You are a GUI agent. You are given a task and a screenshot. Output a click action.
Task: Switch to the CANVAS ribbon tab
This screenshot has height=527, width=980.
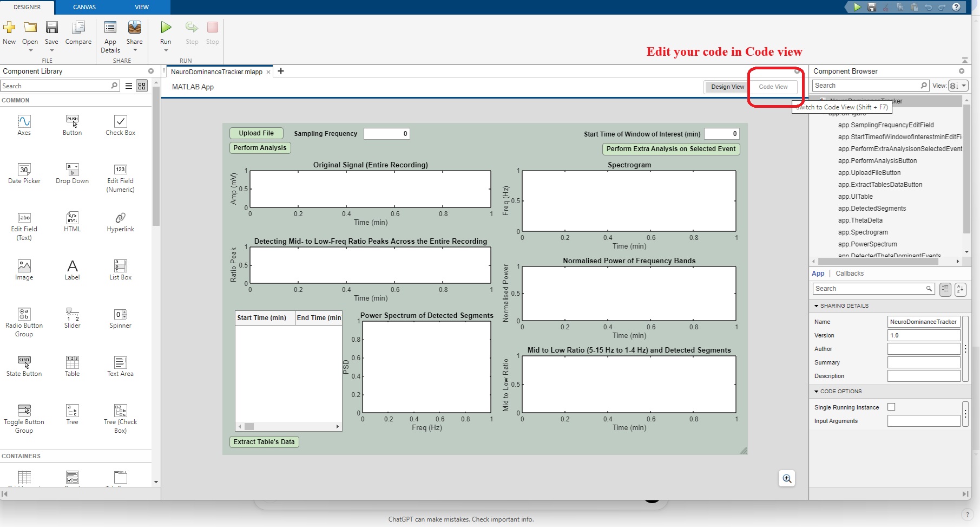[84, 7]
